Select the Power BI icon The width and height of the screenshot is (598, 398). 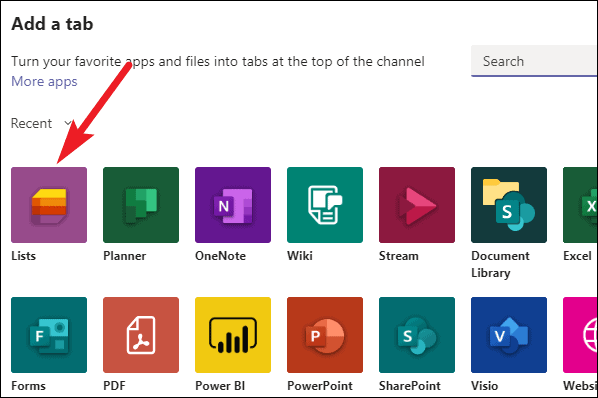(233, 335)
